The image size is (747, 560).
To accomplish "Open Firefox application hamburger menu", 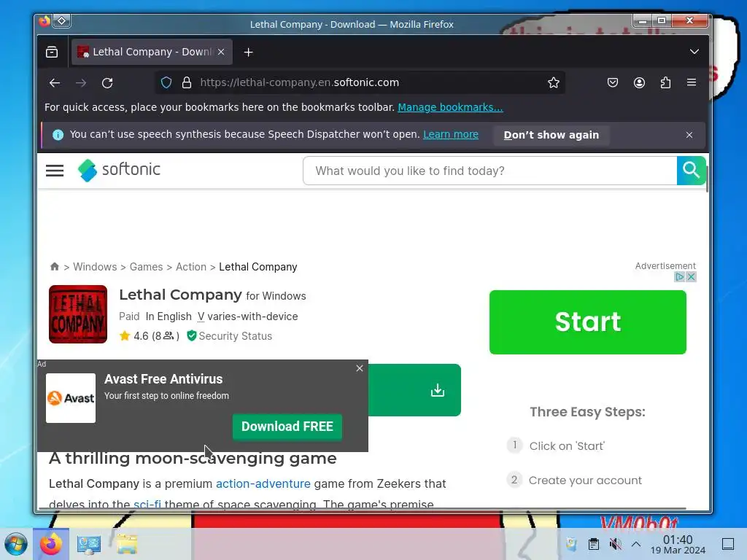I will (x=692, y=82).
